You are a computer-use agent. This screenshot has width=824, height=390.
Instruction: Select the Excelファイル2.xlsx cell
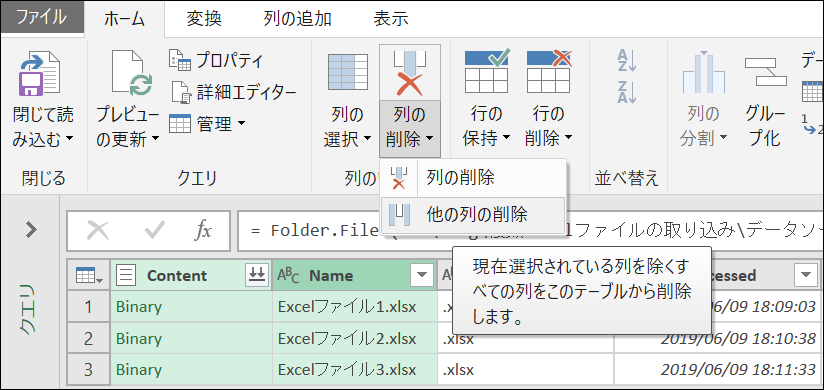pos(354,338)
